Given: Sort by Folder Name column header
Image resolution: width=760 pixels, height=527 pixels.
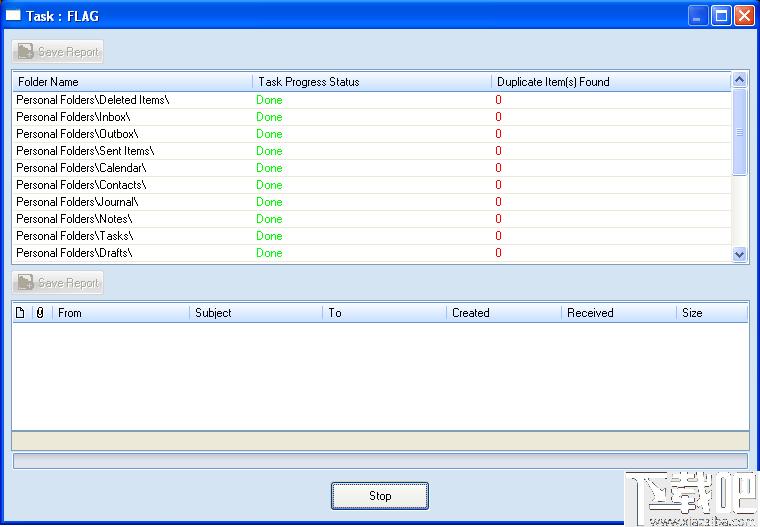Looking at the screenshot, I should pyautogui.click(x=132, y=82).
